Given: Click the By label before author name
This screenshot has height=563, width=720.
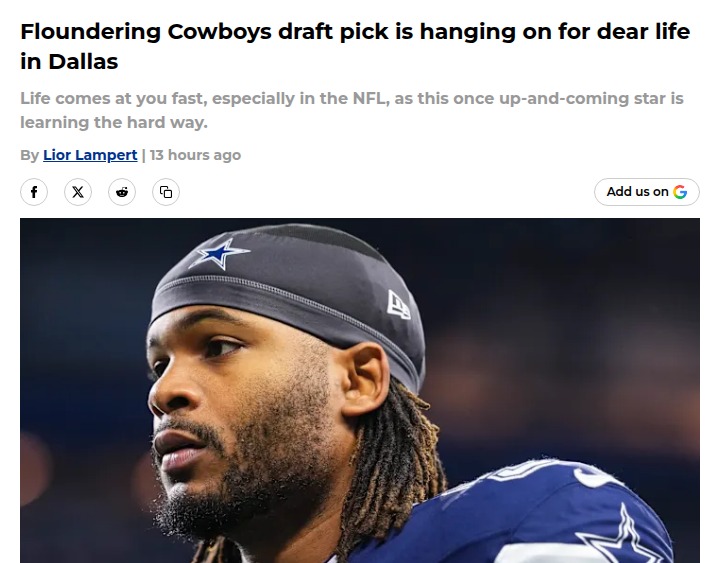Looking at the screenshot, I should point(29,155).
